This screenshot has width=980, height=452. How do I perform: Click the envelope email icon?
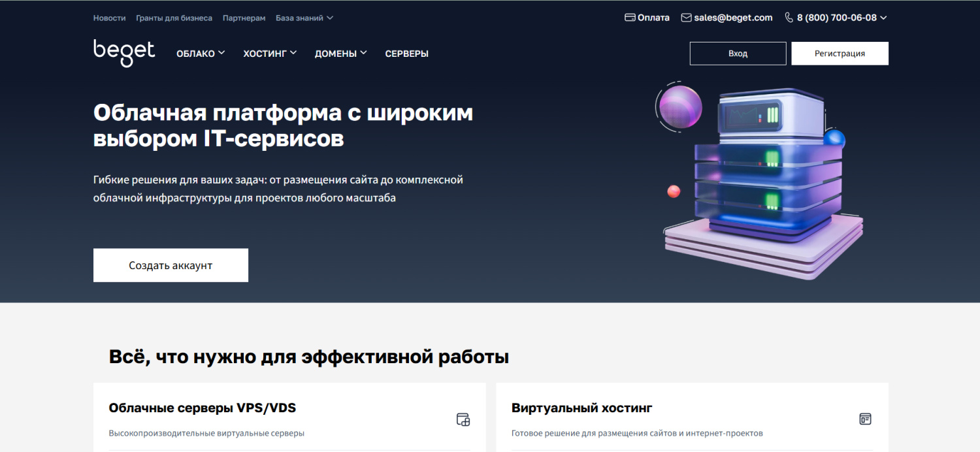click(686, 18)
